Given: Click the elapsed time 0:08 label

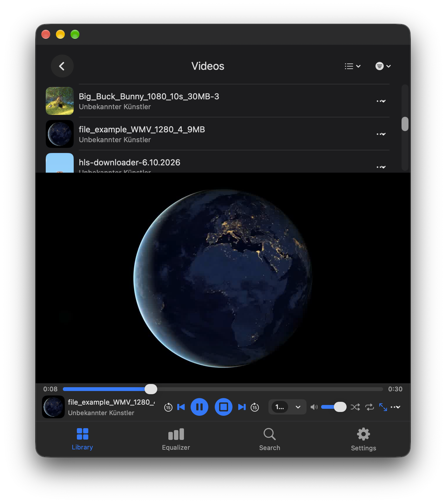Looking at the screenshot, I should (51, 389).
